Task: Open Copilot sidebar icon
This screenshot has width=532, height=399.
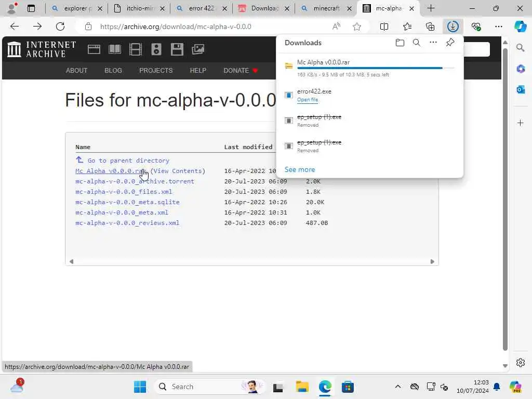Action: [520, 26]
